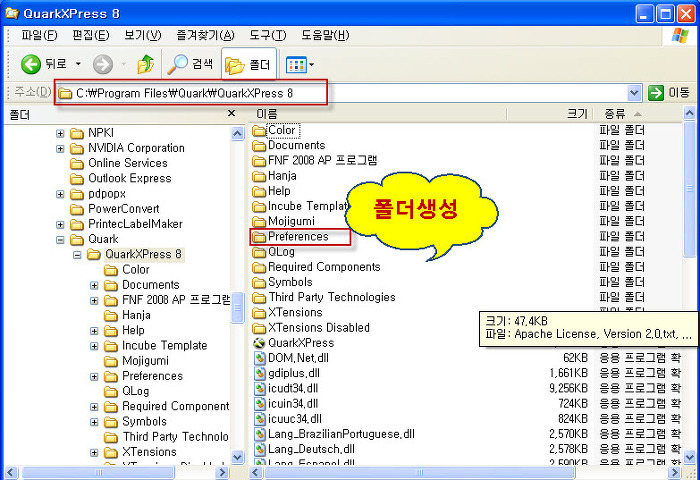
Task: Click file list scroll down arrow
Action: [689, 458]
